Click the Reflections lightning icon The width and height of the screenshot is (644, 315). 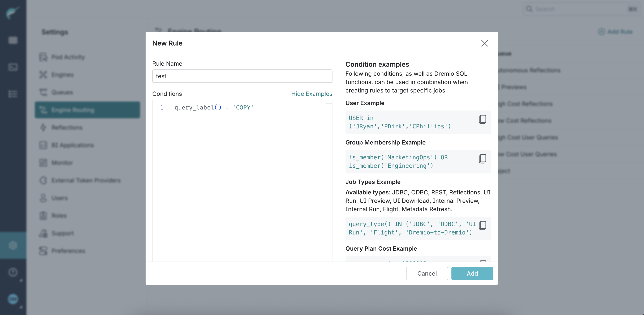point(43,128)
